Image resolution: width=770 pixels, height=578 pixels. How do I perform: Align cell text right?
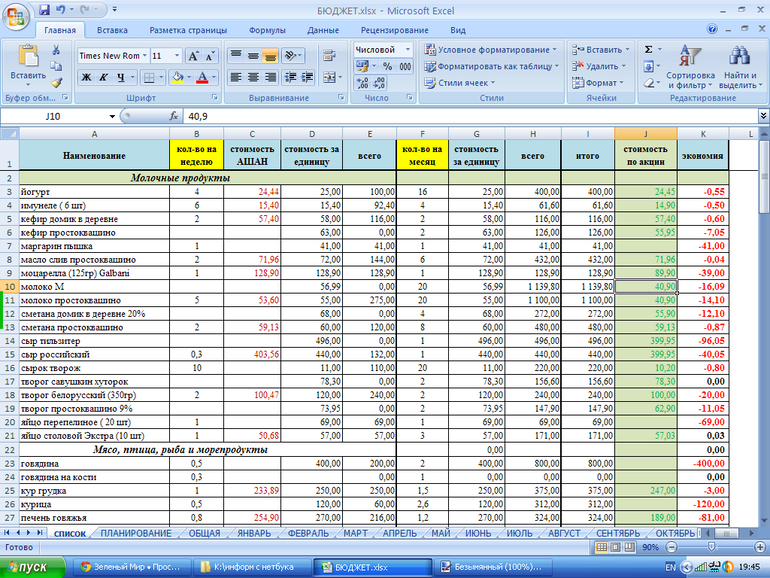270,77
